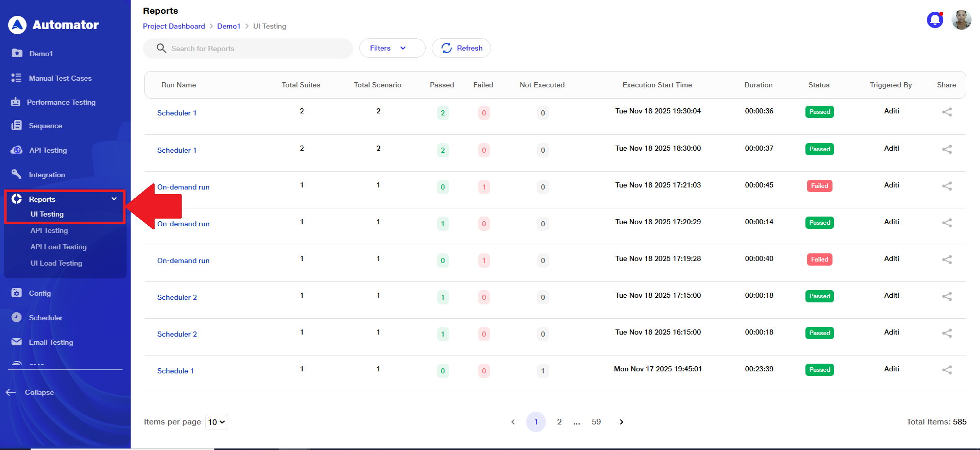
Task: Open the items per page dropdown
Action: [x=216, y=422]
